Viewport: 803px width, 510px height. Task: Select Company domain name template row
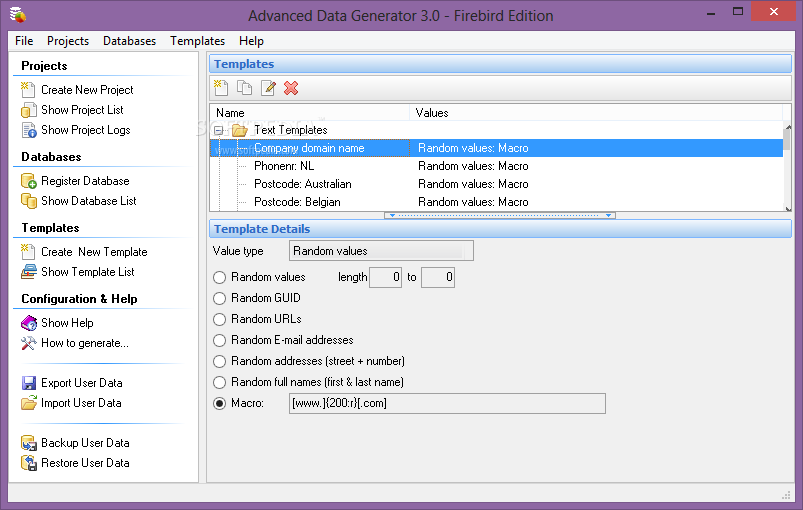coord(496,148)
